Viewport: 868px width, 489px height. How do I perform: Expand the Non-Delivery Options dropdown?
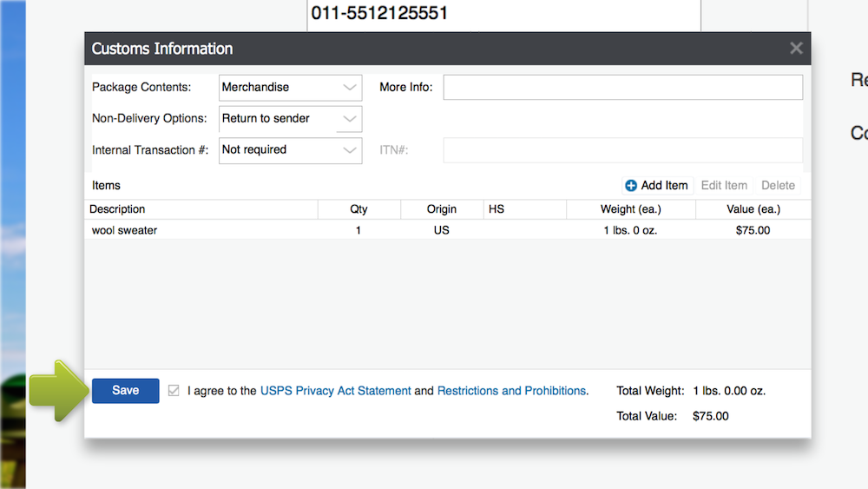click(290, 119)
